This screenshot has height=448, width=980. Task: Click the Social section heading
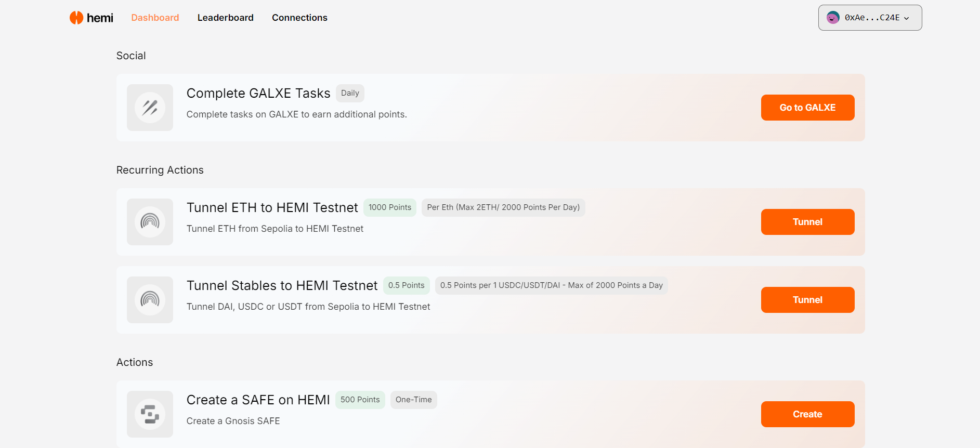[x=131, y=56]
